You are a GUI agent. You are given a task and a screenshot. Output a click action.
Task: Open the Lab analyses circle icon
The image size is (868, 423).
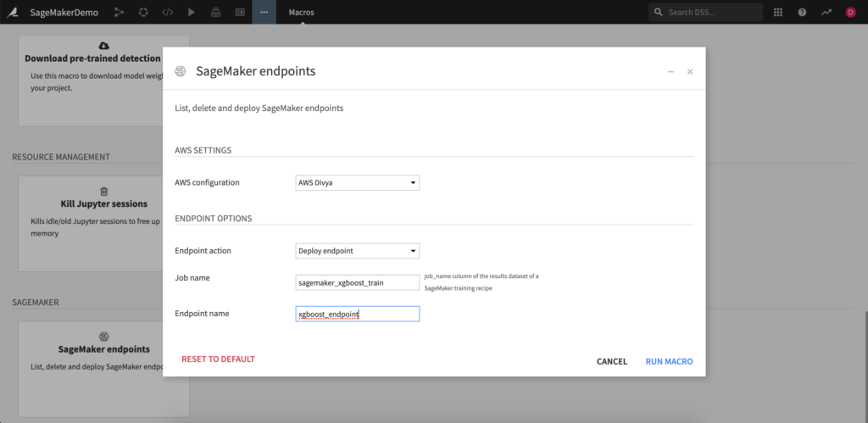[143, 12]
